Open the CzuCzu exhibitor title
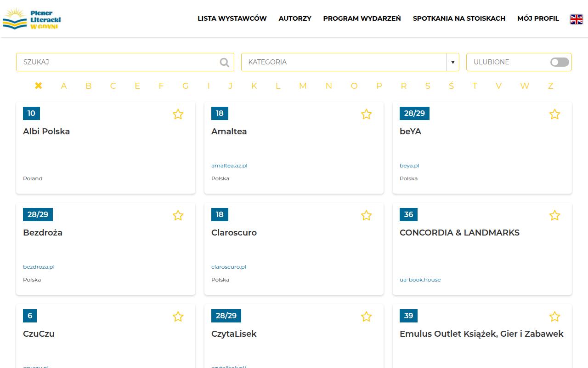Screen dimensions: 588x368 point(39,334)
